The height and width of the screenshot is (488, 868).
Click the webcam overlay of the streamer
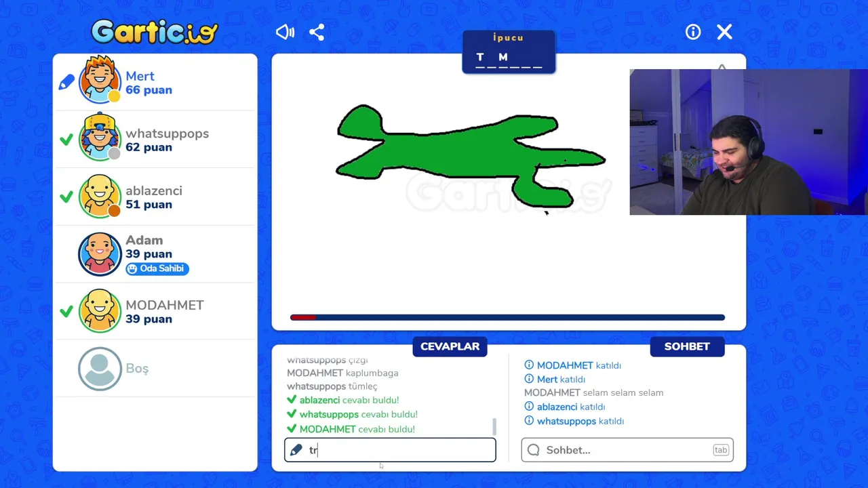(x=749, y=142)
